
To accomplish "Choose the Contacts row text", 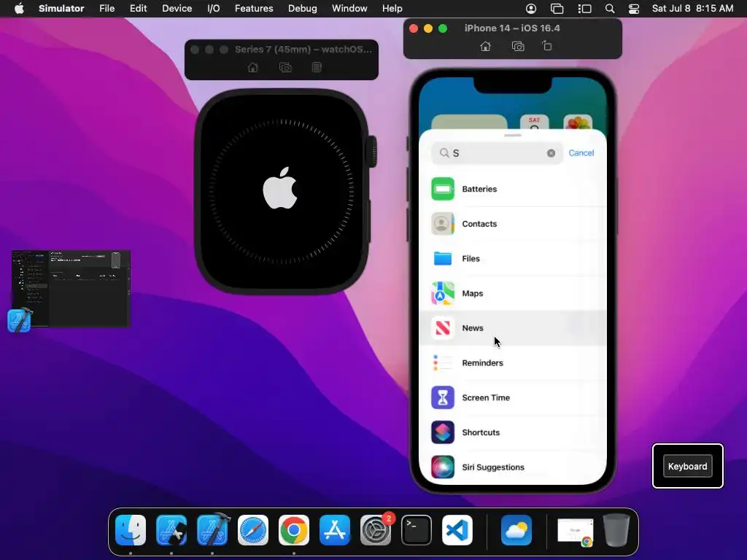I will 479,224.
